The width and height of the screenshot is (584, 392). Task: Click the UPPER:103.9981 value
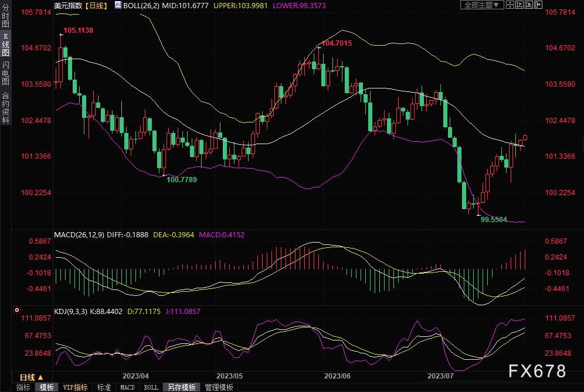tap(240, 6)
